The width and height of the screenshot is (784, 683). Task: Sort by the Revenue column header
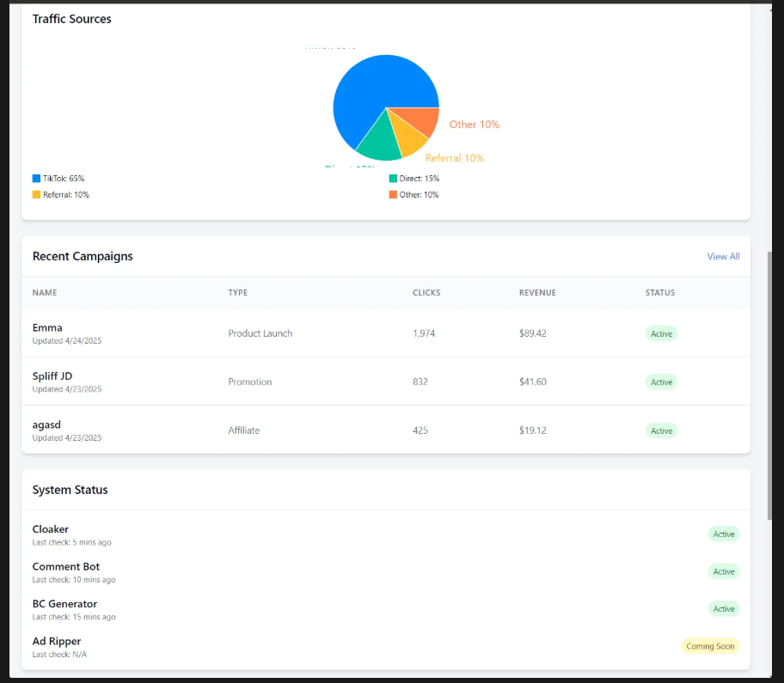click(x=537, y=293)
